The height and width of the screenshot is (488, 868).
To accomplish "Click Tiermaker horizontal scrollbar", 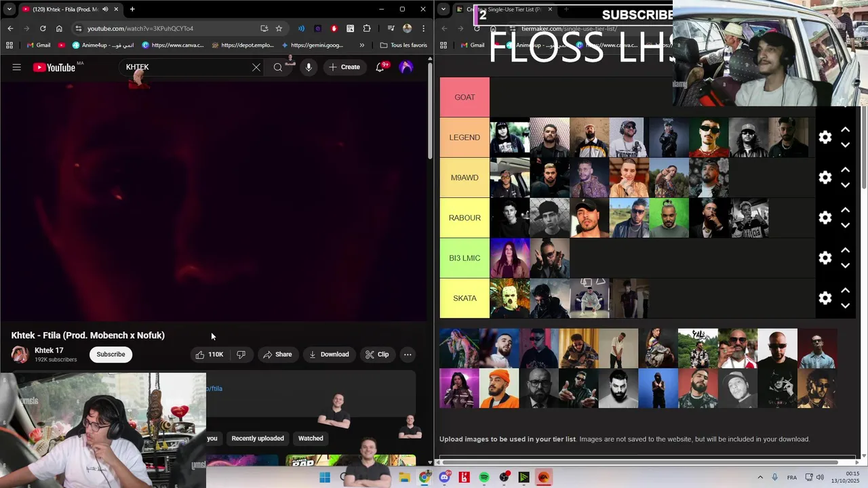I will point(640,463).
